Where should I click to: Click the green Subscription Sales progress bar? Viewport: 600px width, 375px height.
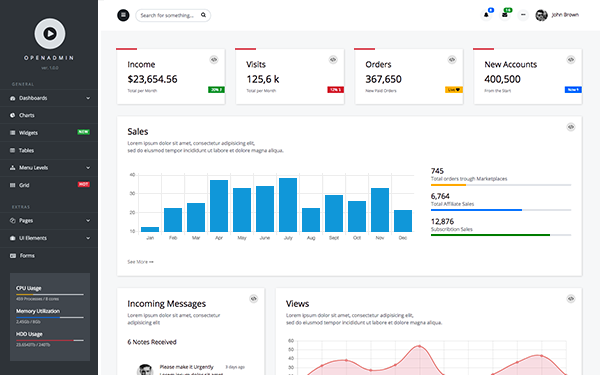(501, 235)
